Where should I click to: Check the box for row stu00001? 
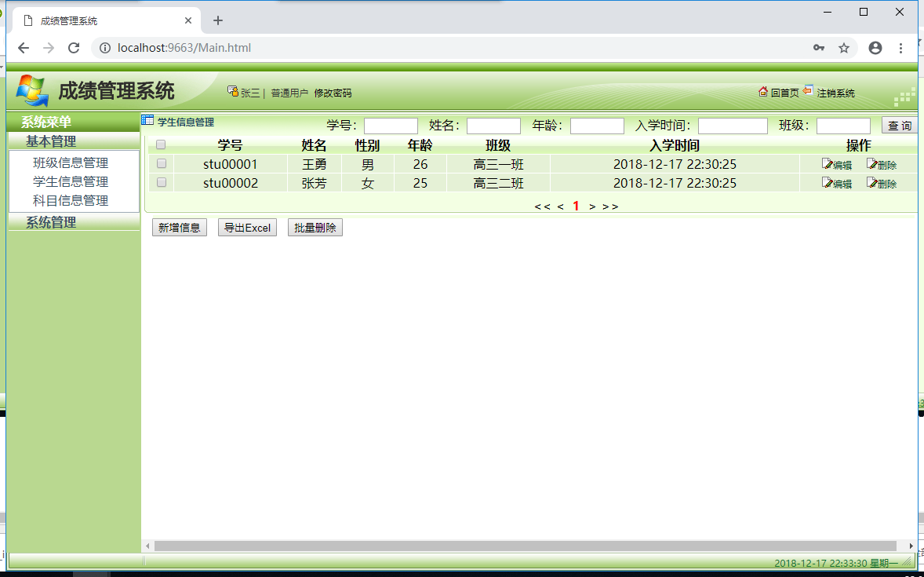(161, 163)
